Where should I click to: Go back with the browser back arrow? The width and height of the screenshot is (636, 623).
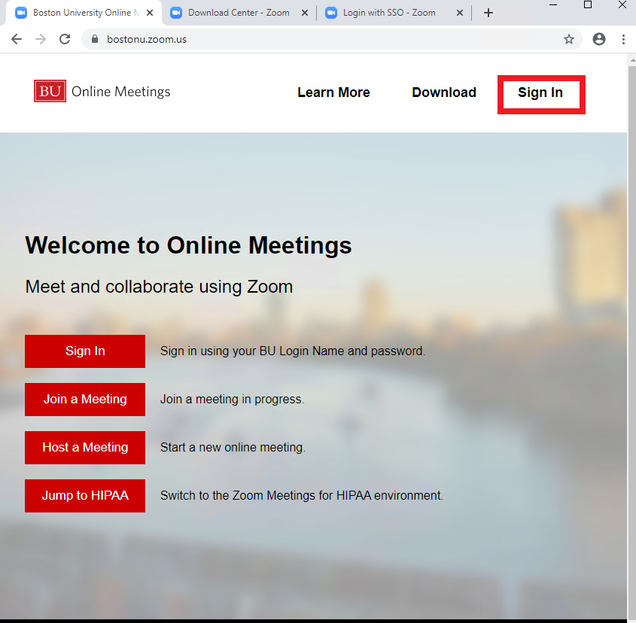click(x=17, y=39)
